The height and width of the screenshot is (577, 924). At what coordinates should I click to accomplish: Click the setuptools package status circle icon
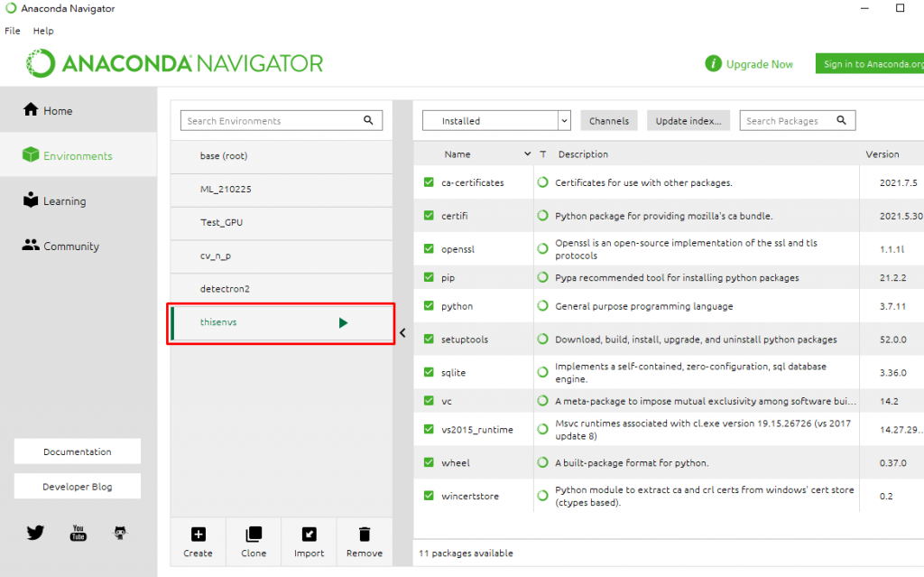click(542, 340)
